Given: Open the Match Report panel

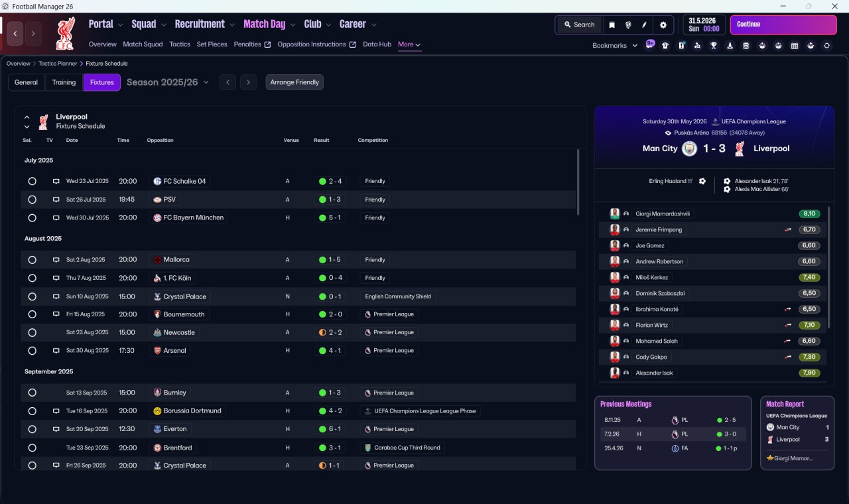Looking at the screenshot, I should pyautogui.click(x=797, y=432).
